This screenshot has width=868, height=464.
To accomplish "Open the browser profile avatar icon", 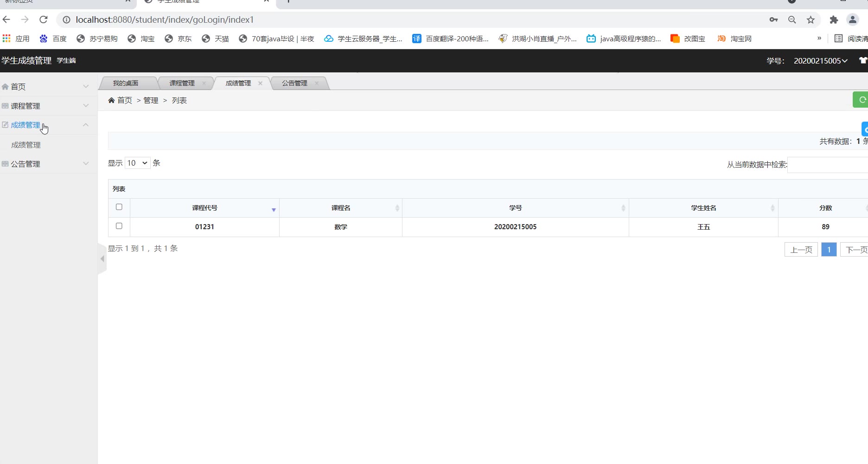I will point(853,19).
